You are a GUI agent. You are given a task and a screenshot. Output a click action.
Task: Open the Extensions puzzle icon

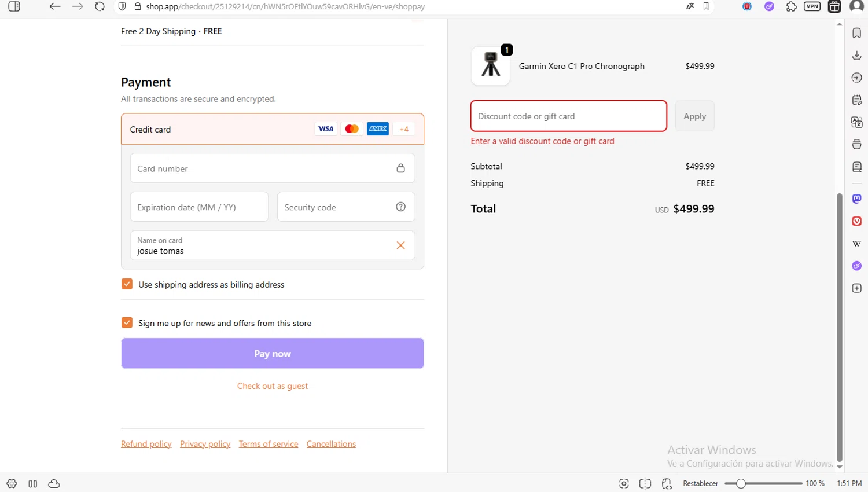click(x=791, y=7)
